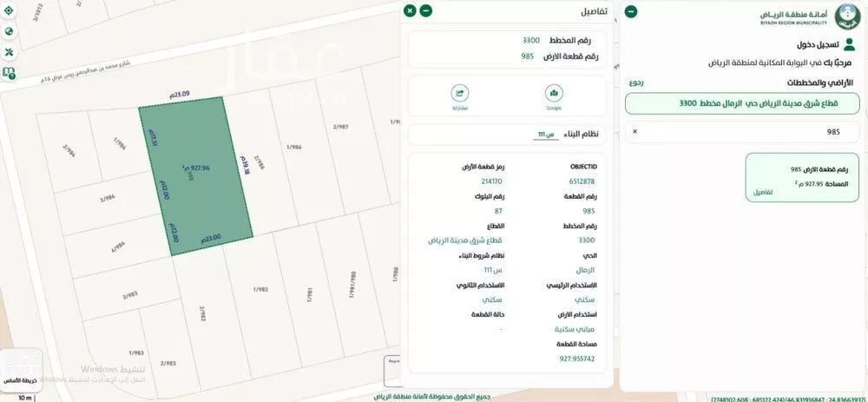Click the parcel area value 927.955742

pos(577,359)
